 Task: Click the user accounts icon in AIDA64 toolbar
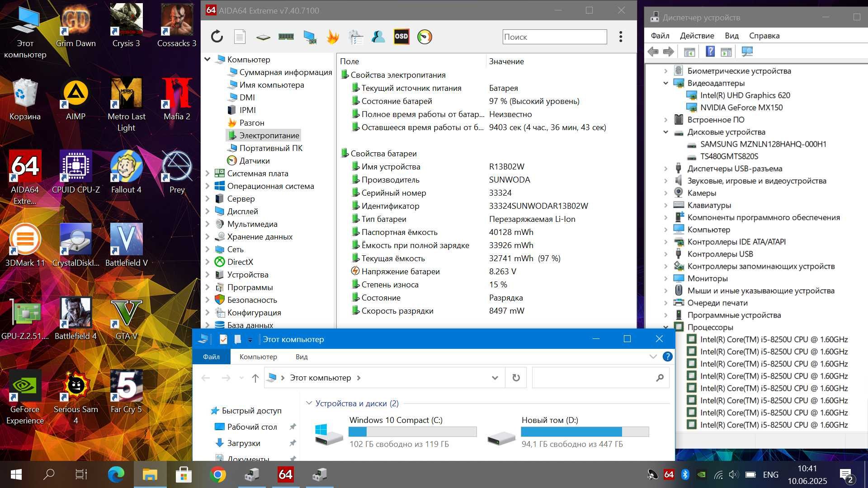point(378,37)
